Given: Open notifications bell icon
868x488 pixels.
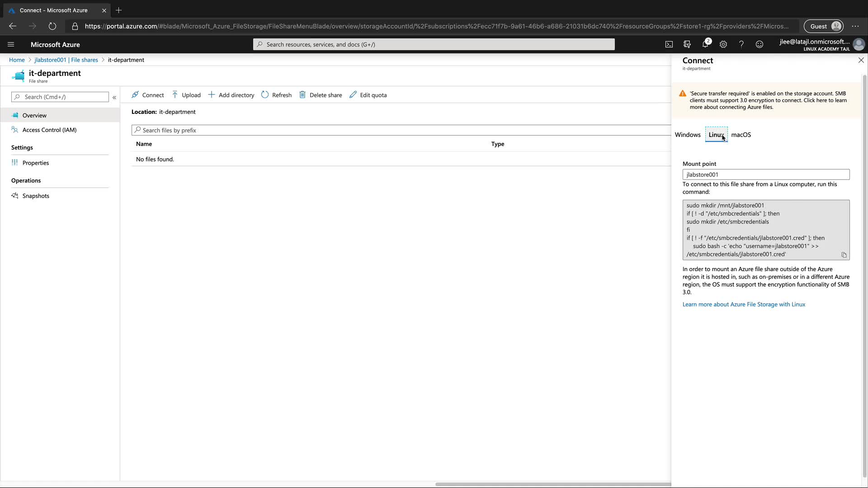Looking at the screenshot, I should point(705,44).
